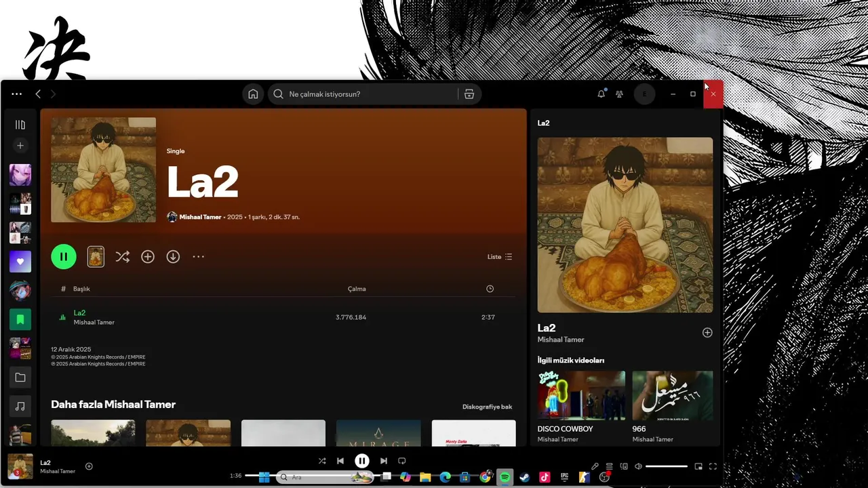This screenshot has width=868, height=488.
Task: Toggle repeat in the player bar
Action: point(402,461)
